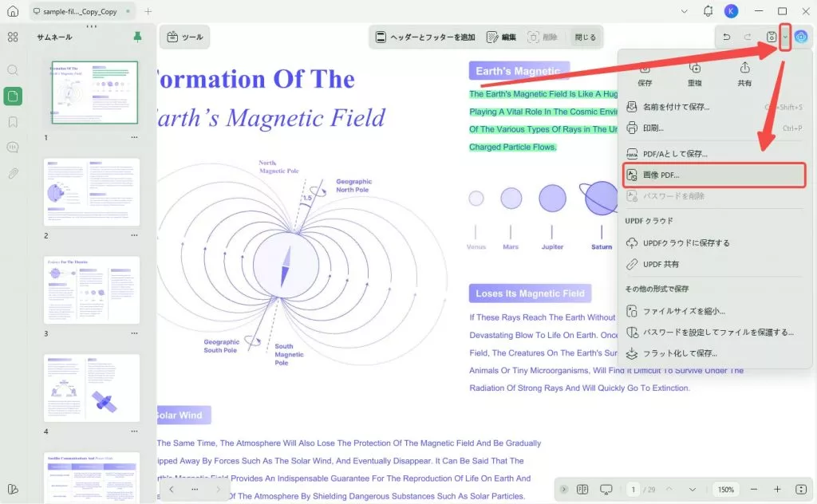Click the undo arrow icon
Screen dimensions: 817x504
tap(726, 37)
